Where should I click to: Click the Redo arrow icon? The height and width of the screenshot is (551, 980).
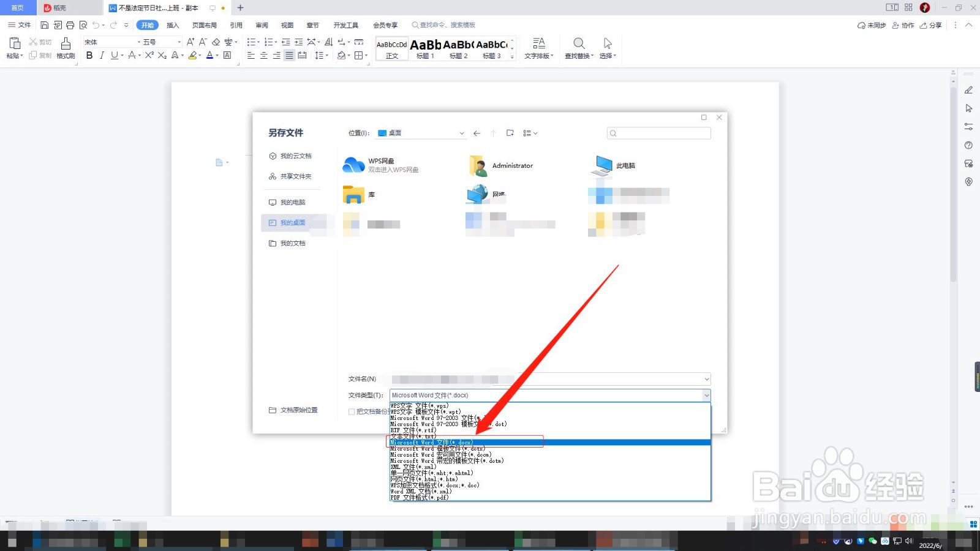tap(113, 25)
